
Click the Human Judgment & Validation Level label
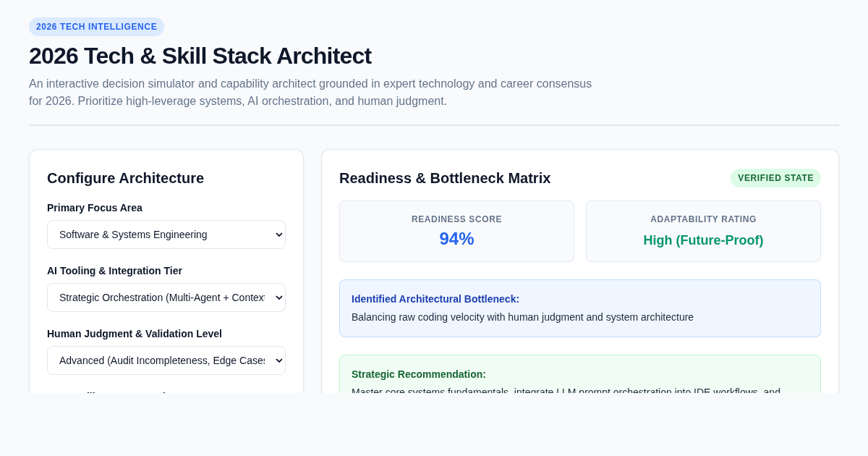coord(135,334)
